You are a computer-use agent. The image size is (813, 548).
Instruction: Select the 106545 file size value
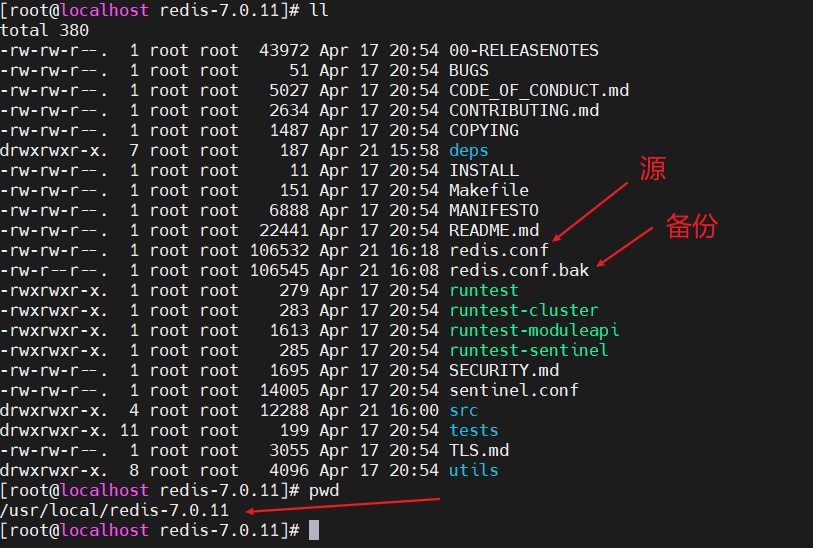(x=279, y=270)
